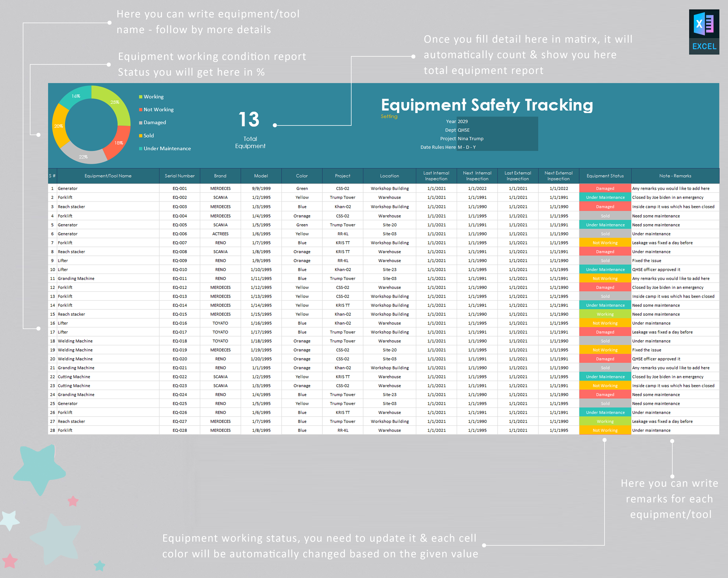The width and height of the screenshot is (728, 578).
Task: Click the gray Damaged legend marker
Action: 140,122
